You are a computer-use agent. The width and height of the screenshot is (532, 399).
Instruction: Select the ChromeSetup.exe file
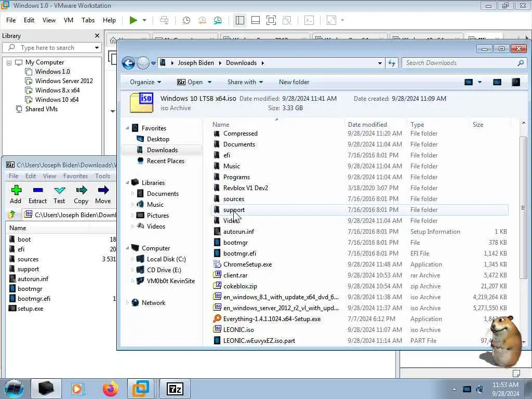click(247, 264)
